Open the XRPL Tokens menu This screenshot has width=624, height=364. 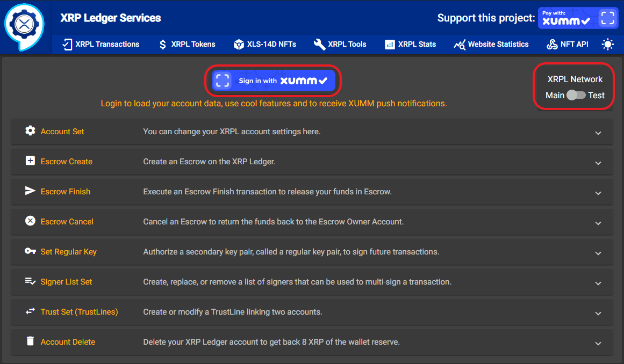pos(187,45)
